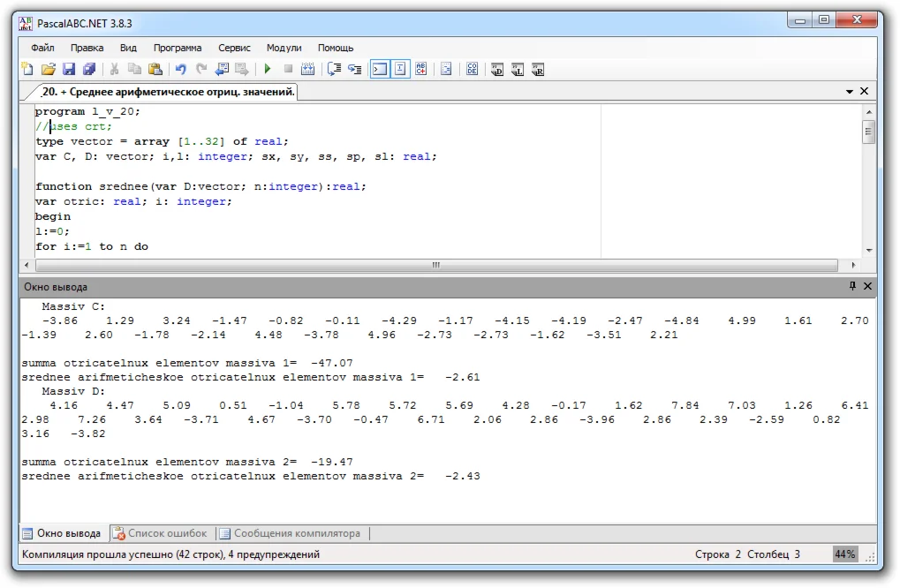The height and width of the screenshot is (588, 900).
Task: Click the Step Over debug icon
Action: tap(334, 69)
